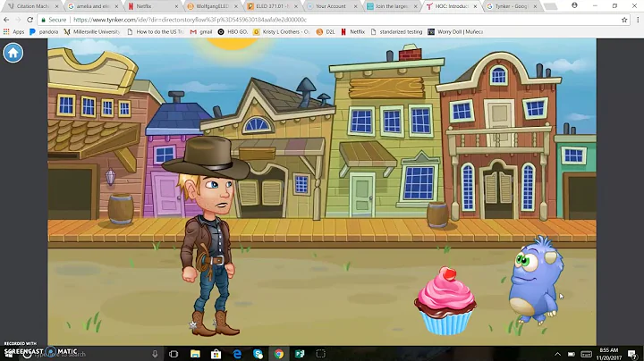Open File Explorer from the taskbar

click(x=195, y=354)
